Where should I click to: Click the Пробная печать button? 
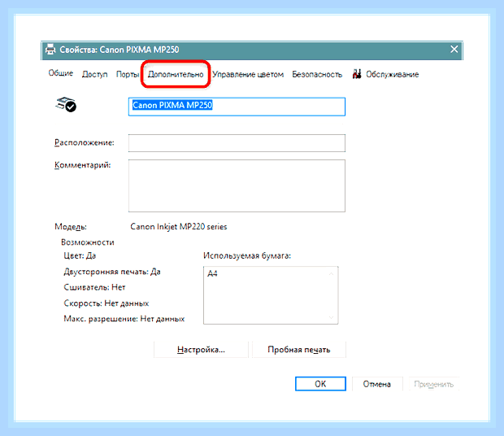point(299,350)
